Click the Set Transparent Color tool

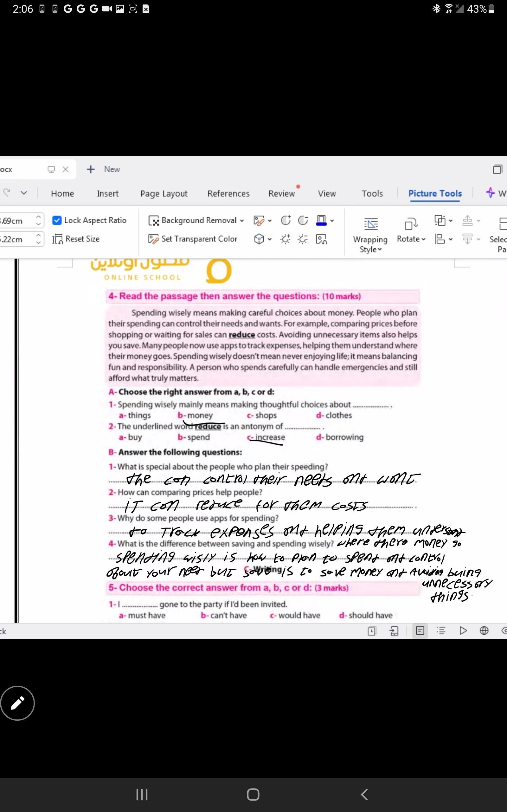point(193,239)
